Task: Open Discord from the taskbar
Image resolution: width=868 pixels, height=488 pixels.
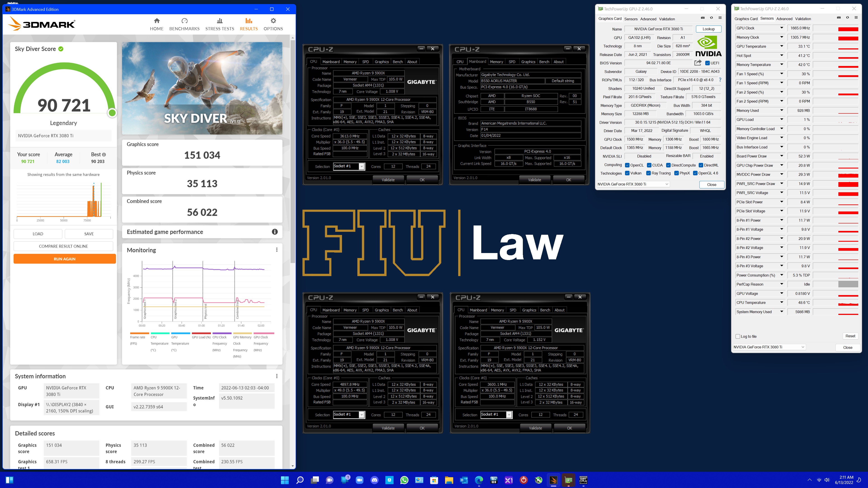Action: (x=374, y=480)
